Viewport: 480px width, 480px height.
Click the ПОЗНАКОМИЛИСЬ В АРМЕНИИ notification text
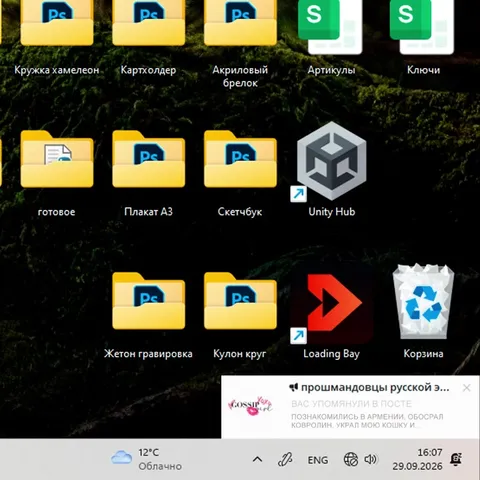coord(367,421)
